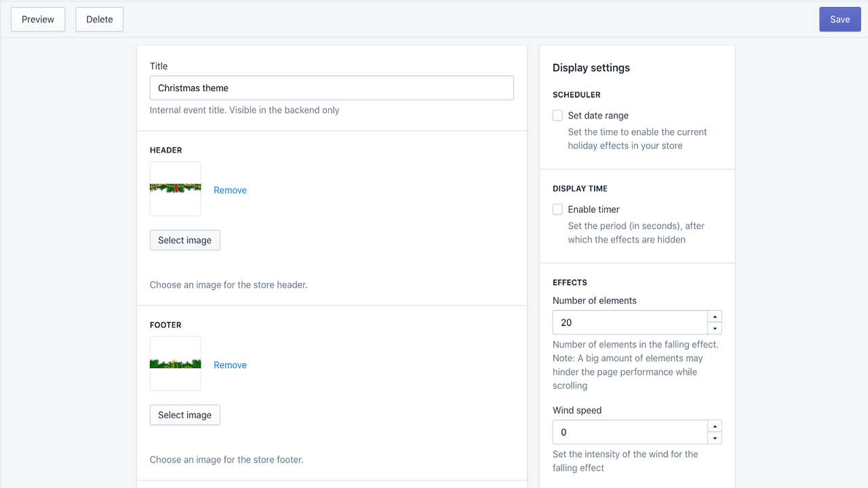This screenshot has height=488, width=868.
Task: Increase Number of elements with up arrow
Action: pyautogui.click(x=714, y=315)
